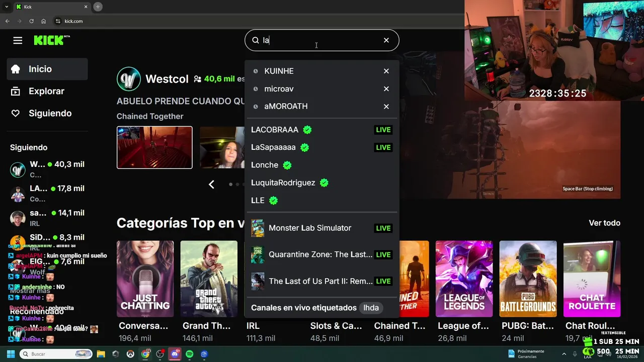Screen dimensions: 644x362
Task: Select recent search KUINHE
Action: [x=279, y=71]
